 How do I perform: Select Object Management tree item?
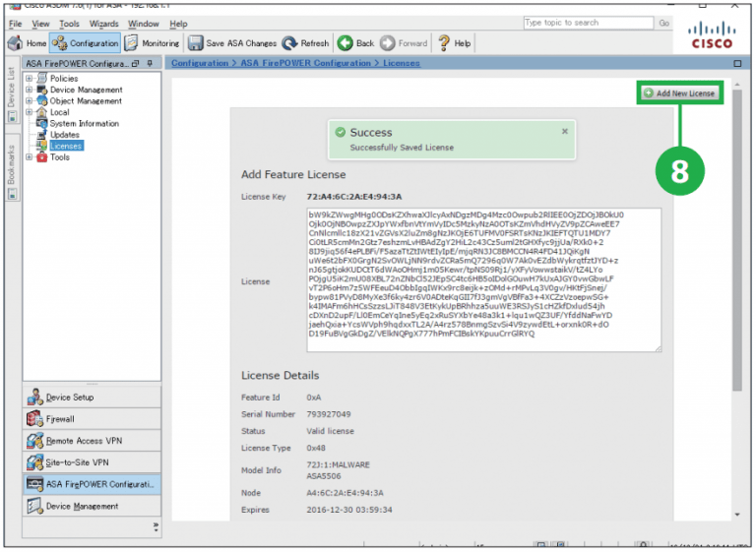click(86, 100)
